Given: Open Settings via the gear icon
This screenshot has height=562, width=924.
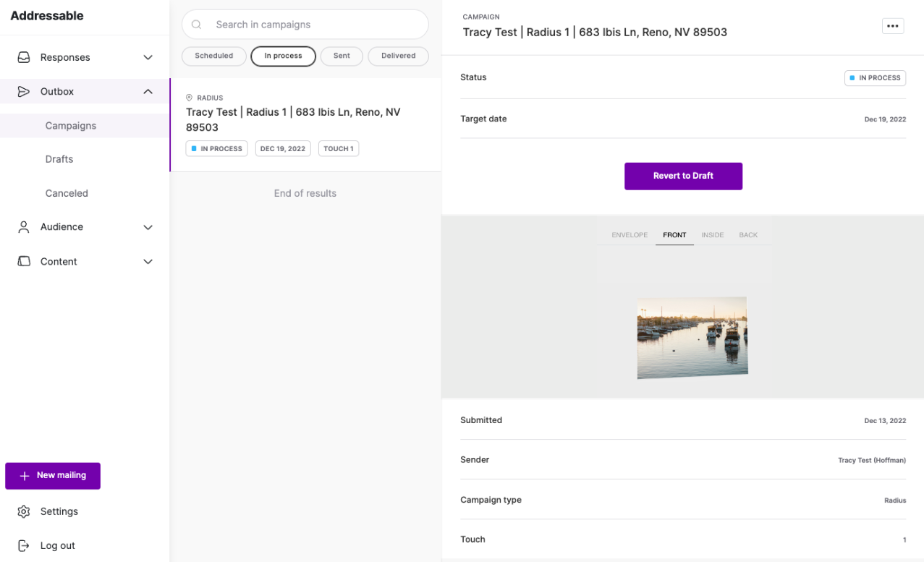Looking at the screenshot, I should click(24, 511).
